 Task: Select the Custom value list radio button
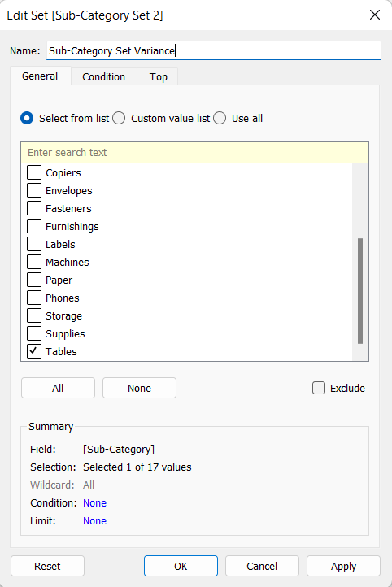119,119
